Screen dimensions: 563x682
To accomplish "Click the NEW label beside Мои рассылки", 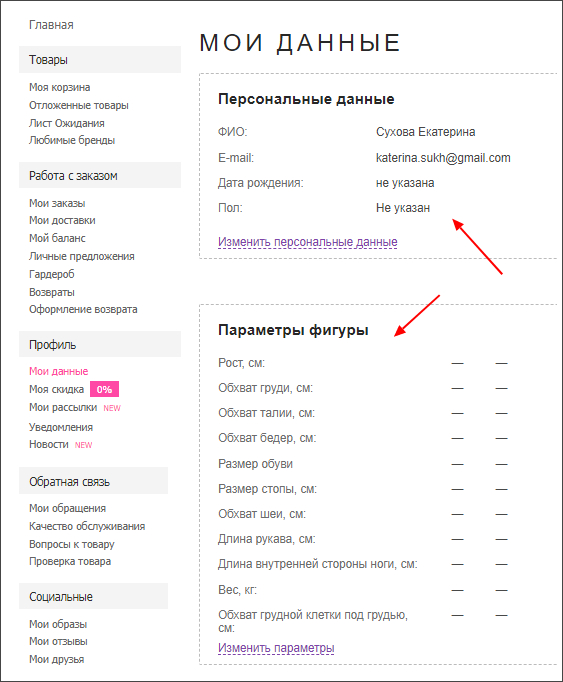I will [x=112, y=408].
